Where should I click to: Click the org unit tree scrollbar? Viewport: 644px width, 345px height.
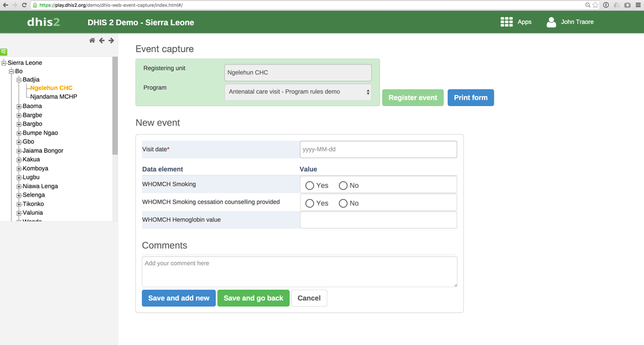pos(115,106)
